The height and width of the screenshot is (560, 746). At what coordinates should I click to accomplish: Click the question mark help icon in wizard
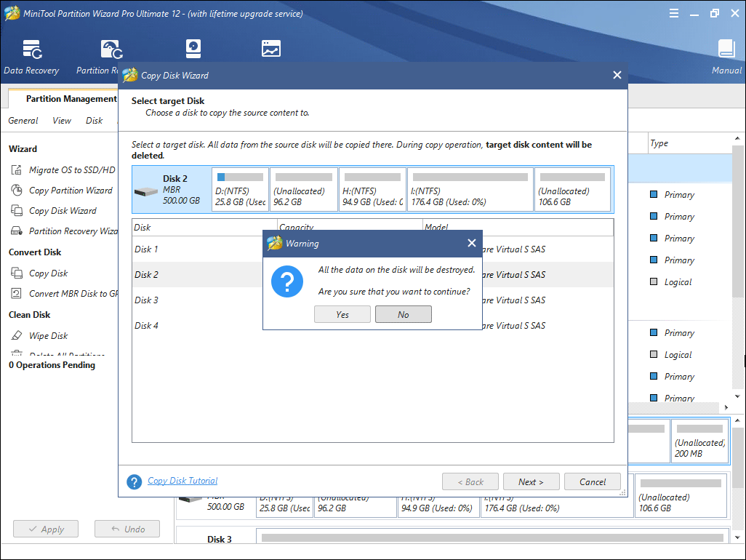tap(134, 482)
